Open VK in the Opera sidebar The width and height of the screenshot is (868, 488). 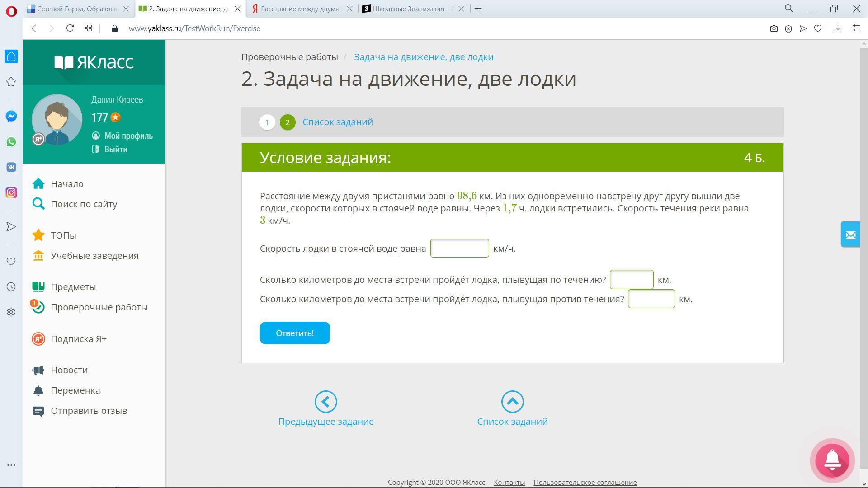pos(11,167)
